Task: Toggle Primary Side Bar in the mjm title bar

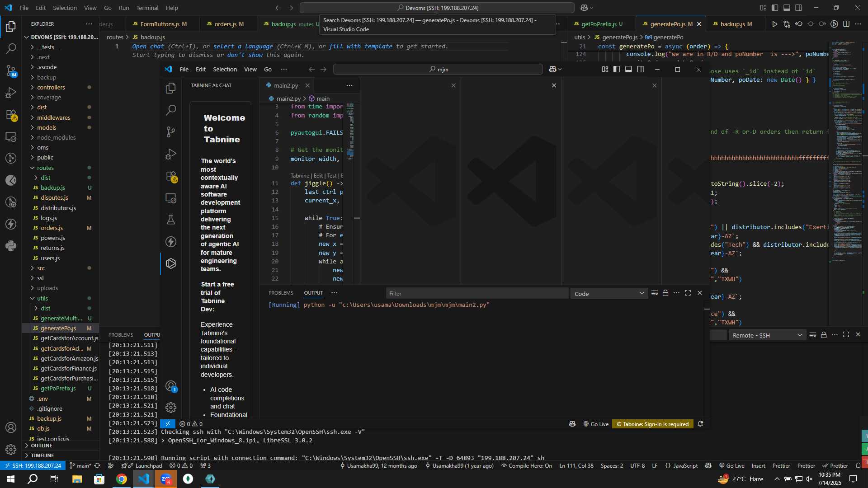Action: 617,69
